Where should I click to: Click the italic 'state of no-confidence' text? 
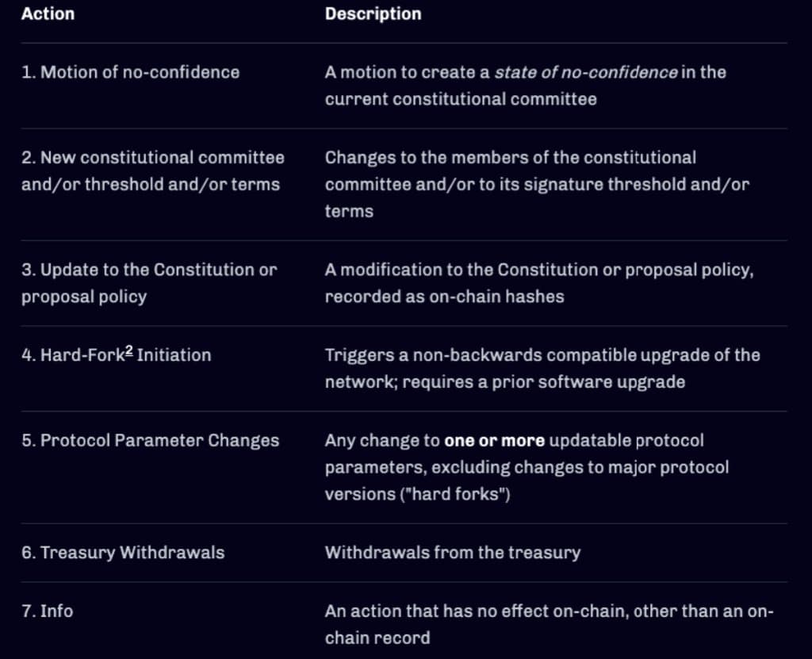click(586, 72)
